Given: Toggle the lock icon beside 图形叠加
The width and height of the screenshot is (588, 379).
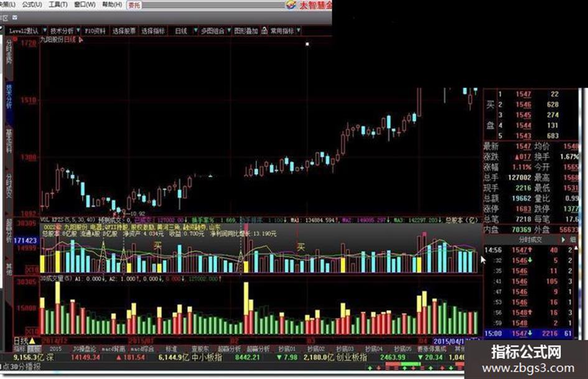Looking at the screenshot, I should pos(264,30).
